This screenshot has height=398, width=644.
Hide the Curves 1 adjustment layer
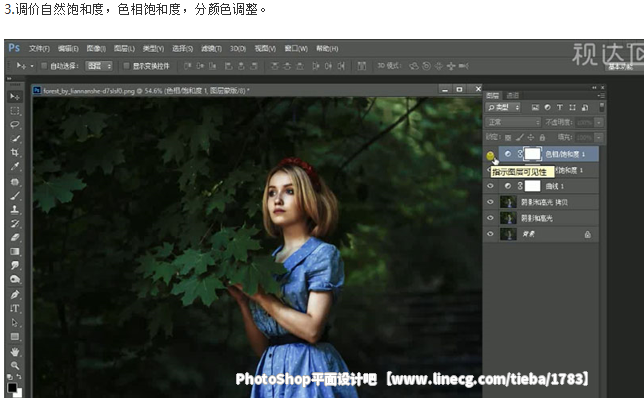[490, 186]
